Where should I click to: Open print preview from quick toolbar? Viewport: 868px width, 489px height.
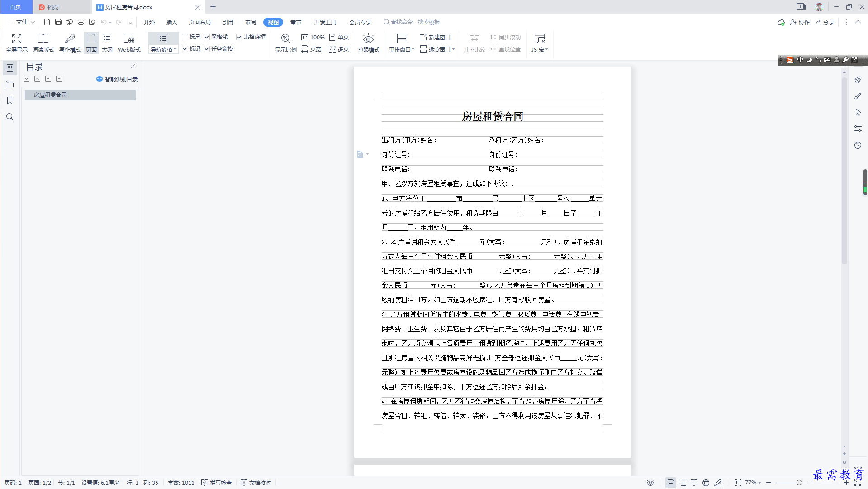tap(92, 22)
